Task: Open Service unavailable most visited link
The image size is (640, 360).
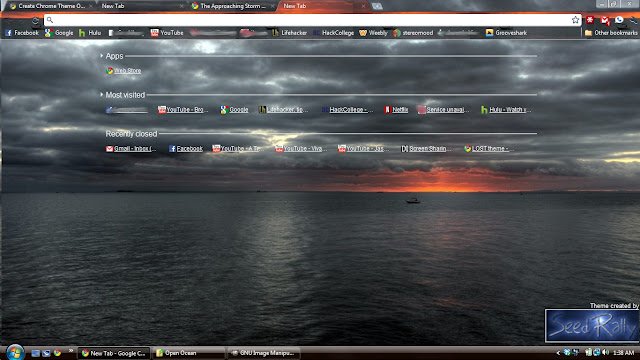Action: (443, 109)
